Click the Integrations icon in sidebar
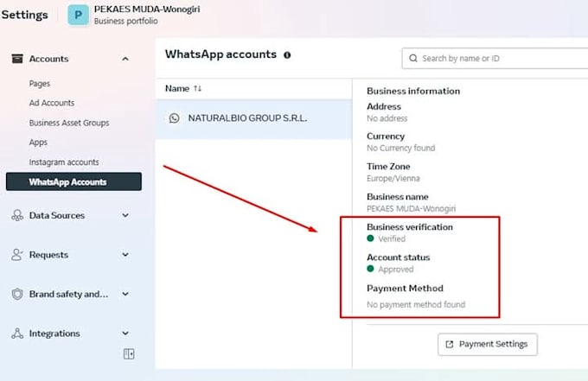 point(17,333)
